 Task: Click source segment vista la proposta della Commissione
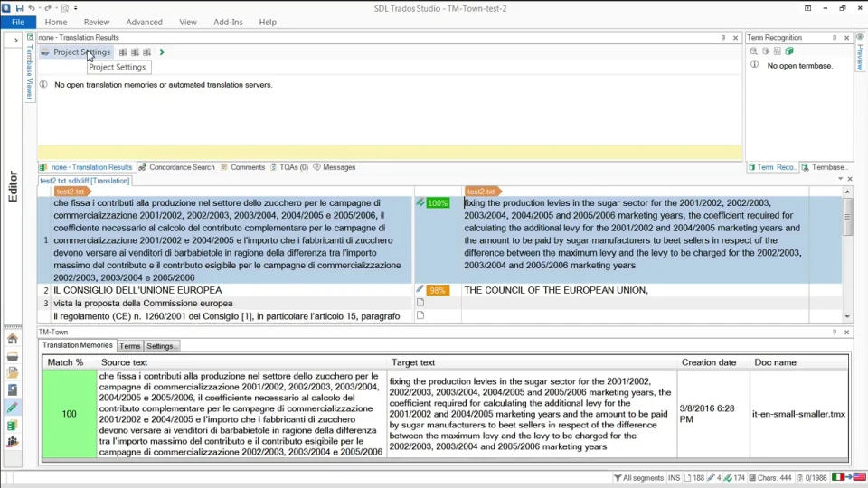(x=144, y=304)
